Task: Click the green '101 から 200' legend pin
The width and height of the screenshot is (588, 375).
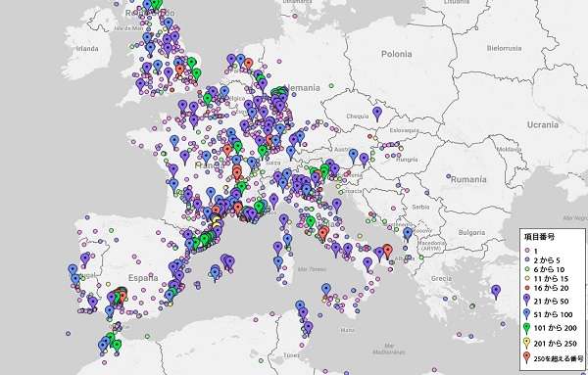Action: [526, 329]
